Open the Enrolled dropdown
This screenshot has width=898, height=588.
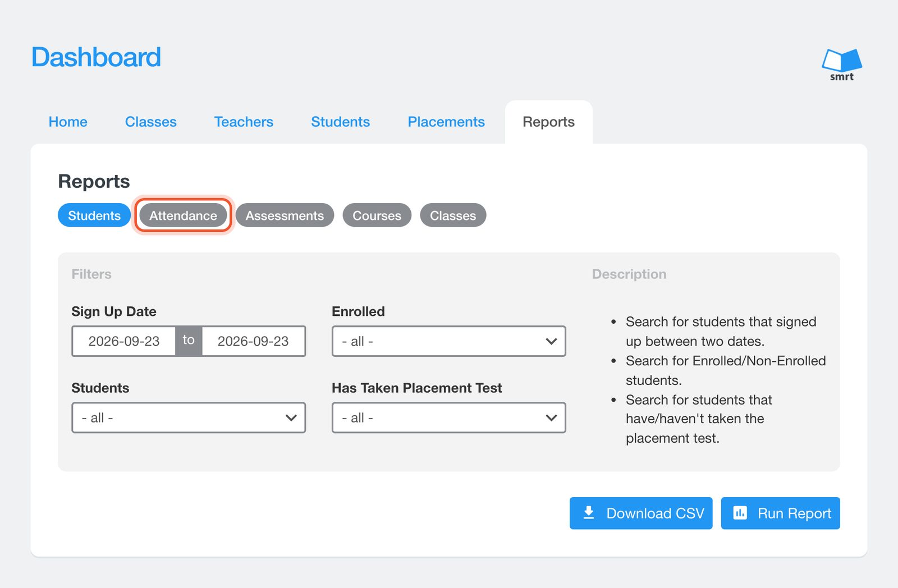(x=448, y=341)
